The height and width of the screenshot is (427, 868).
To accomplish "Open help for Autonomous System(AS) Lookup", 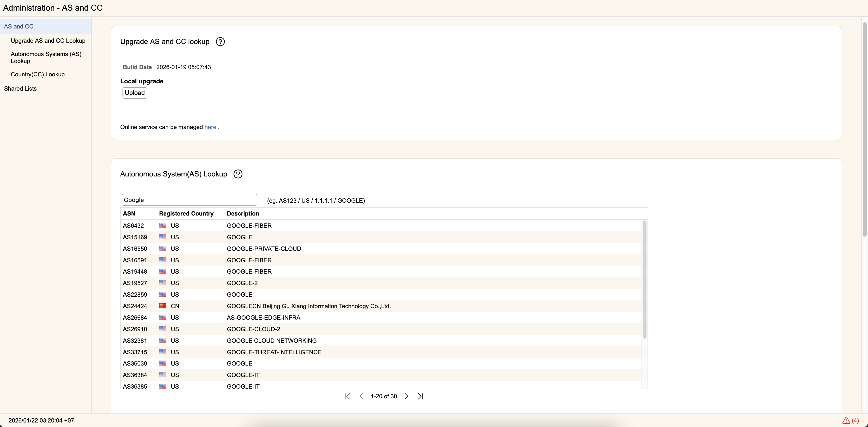I will (238, 174).
